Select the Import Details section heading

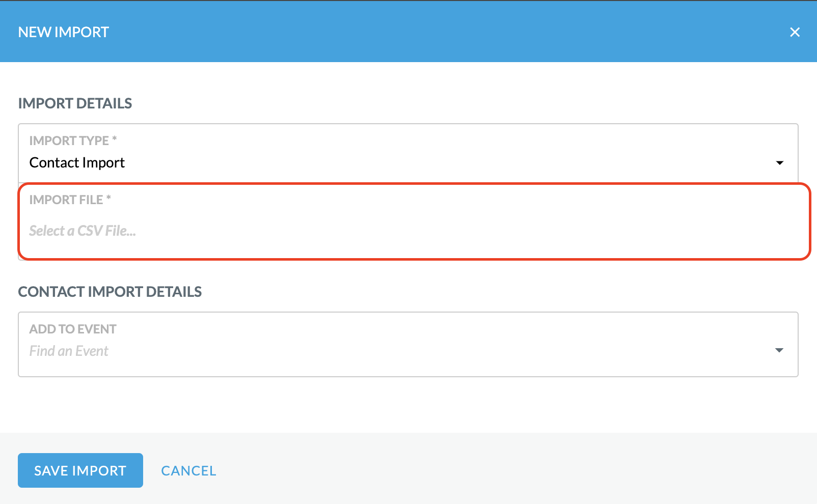point(75,103)
